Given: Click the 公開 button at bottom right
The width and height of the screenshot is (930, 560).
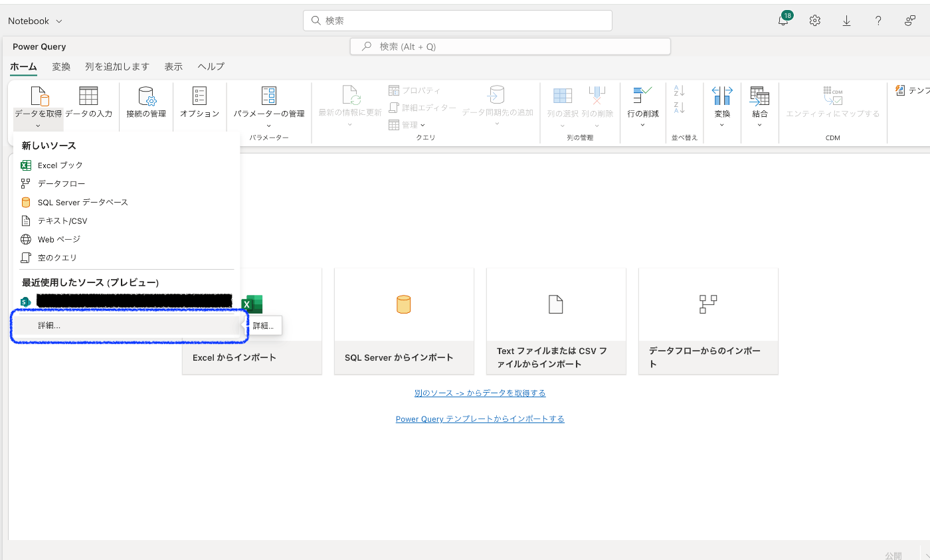Looking at the screenshot, I should click(893, 555).
